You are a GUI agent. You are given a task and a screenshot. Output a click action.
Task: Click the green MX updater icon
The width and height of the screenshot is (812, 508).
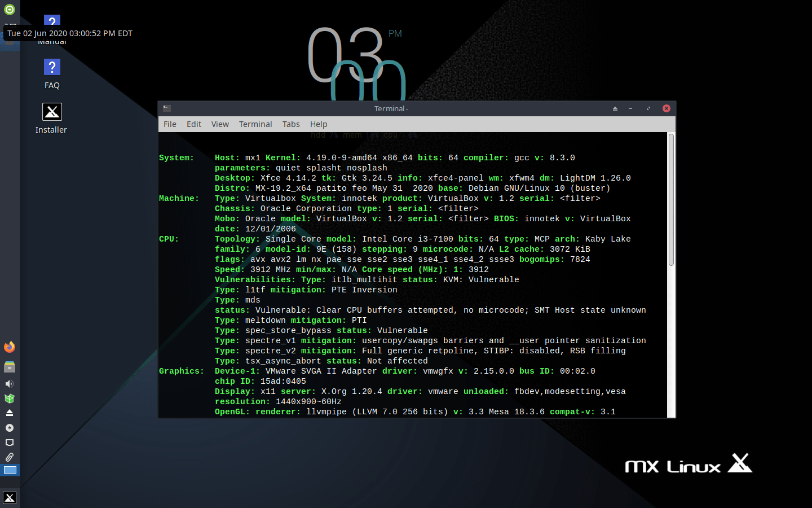coord(9,9)
